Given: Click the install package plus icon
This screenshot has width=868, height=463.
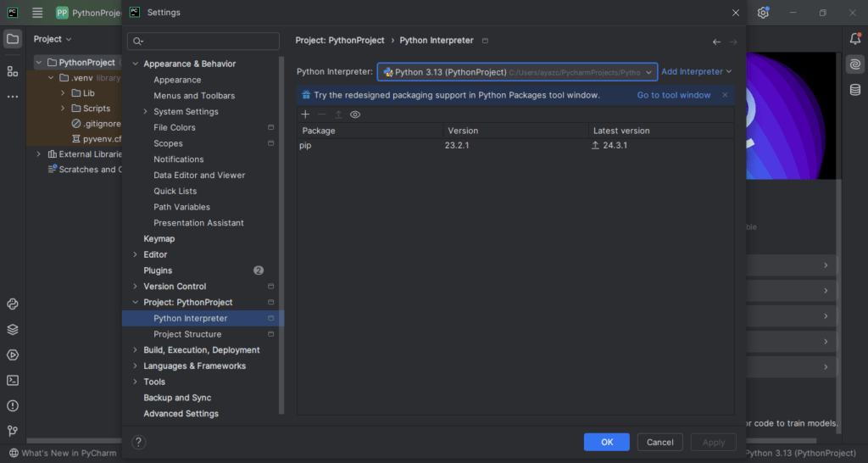Looking at the screenshot, I should pos(305,114).
